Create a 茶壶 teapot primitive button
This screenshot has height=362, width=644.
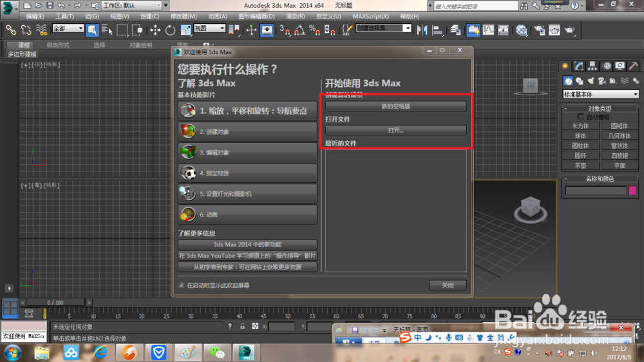coord(580,166)
